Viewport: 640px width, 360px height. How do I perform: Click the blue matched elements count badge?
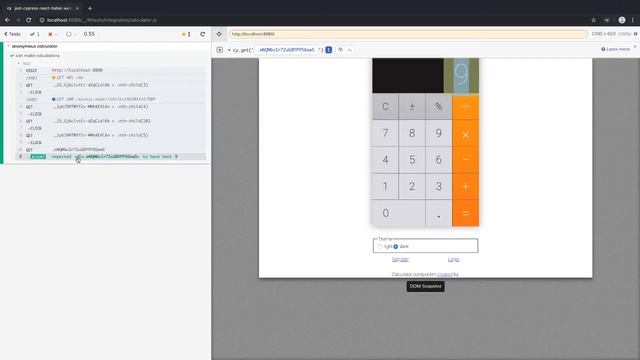point(329,50)
